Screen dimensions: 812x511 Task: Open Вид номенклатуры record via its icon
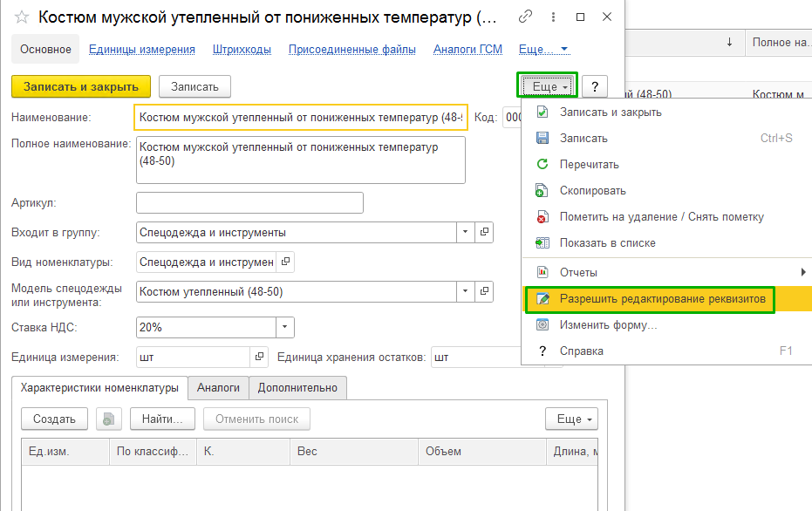point(285,262)
